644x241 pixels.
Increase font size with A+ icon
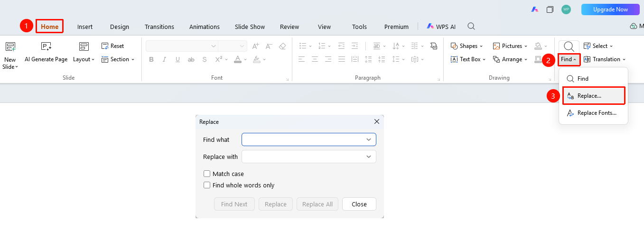256,46
